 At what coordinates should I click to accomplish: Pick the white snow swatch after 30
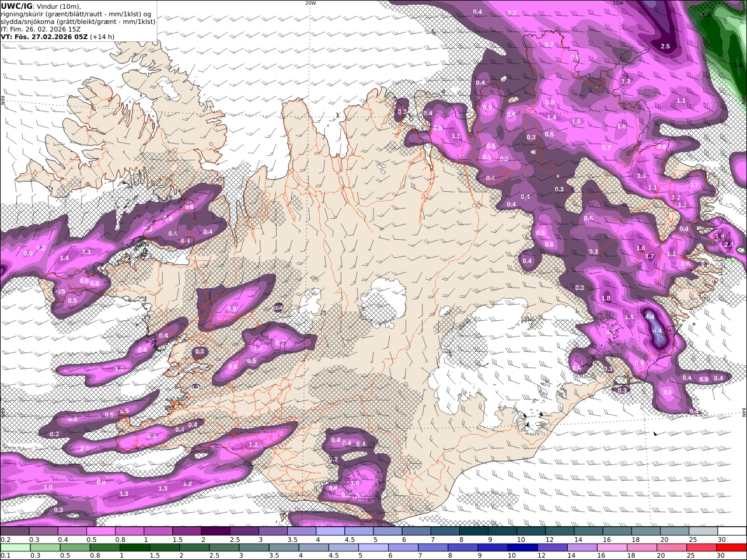pos(732,531)
